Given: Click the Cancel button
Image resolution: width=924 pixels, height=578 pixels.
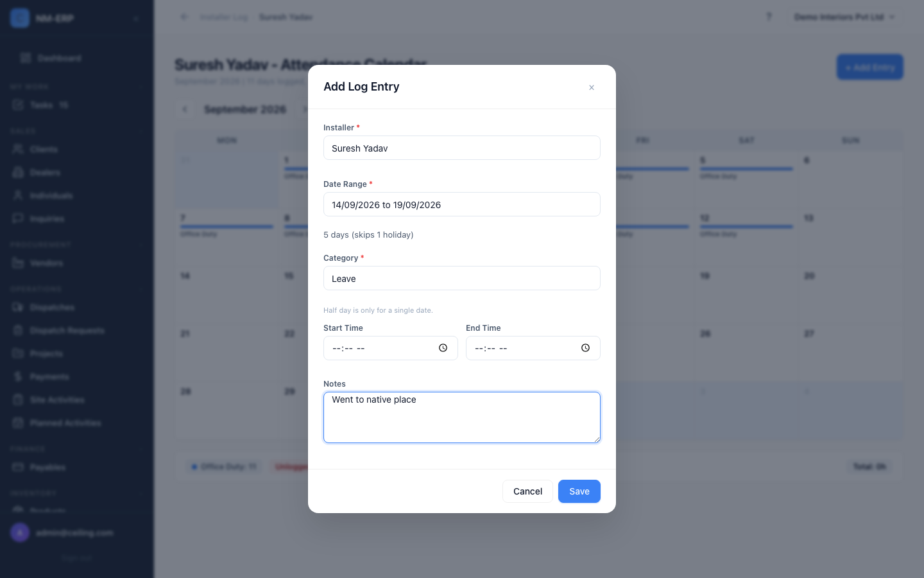Looking at the screenshot, I should tap(527, 491).
